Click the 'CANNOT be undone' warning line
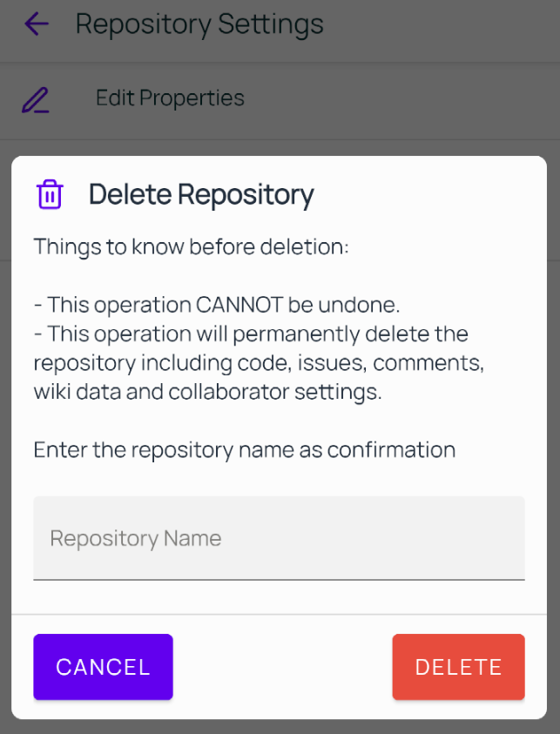Screen dimensions: 560x734 pos(217,305)
